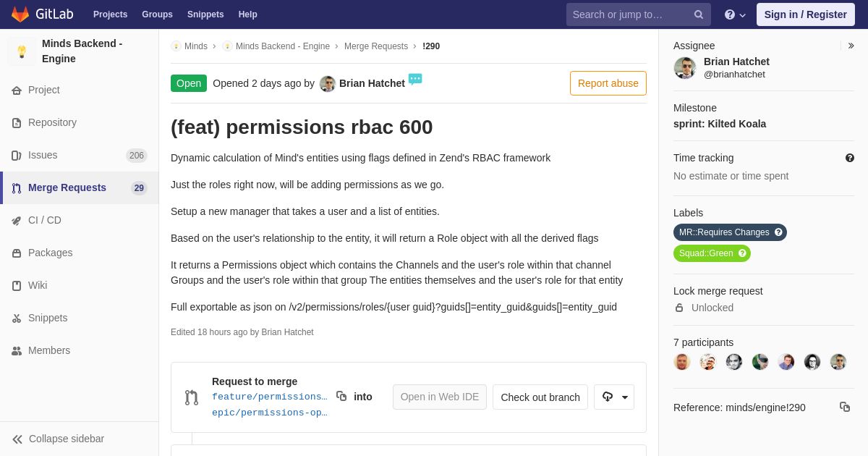
Task: Click the GitLab fox logo
Action: (20, 14)
